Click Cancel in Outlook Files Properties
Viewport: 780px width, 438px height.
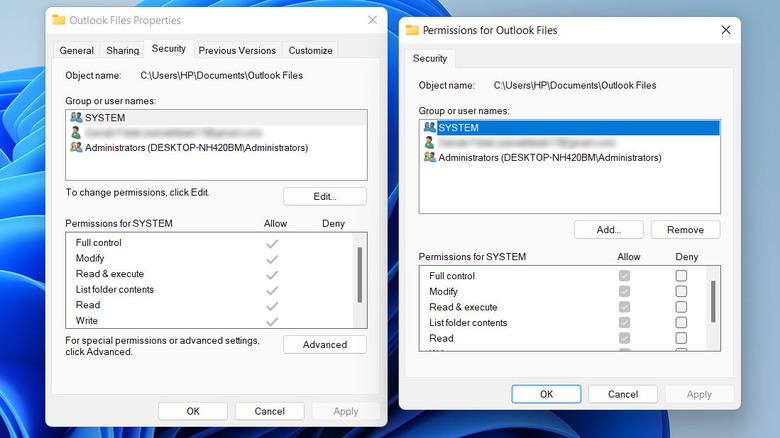[270, 411]
